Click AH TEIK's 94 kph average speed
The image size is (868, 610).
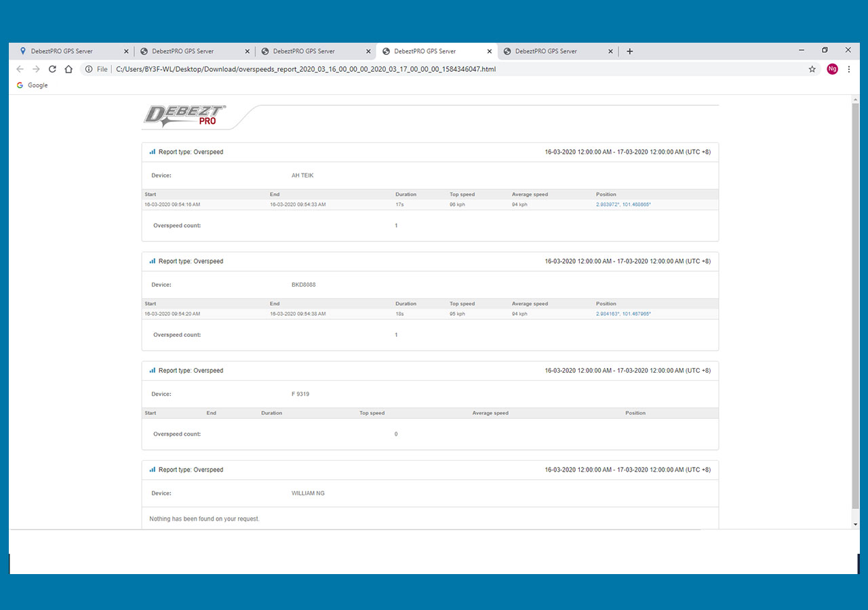click(519, 205)
